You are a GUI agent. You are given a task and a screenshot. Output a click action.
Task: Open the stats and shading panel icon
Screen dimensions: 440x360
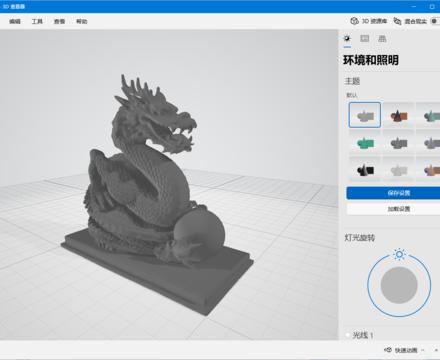pos(365,38)
